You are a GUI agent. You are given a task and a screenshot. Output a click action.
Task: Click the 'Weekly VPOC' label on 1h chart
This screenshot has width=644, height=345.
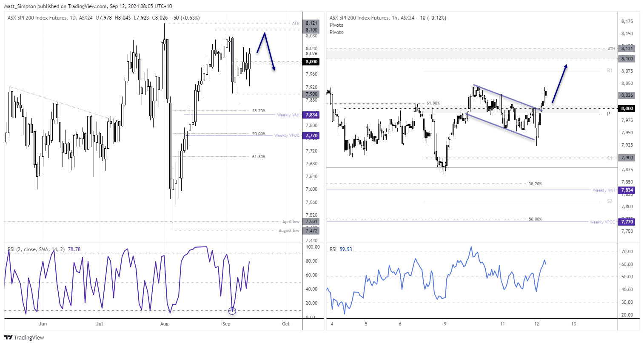pyautogui.click(x=602, y=222)
